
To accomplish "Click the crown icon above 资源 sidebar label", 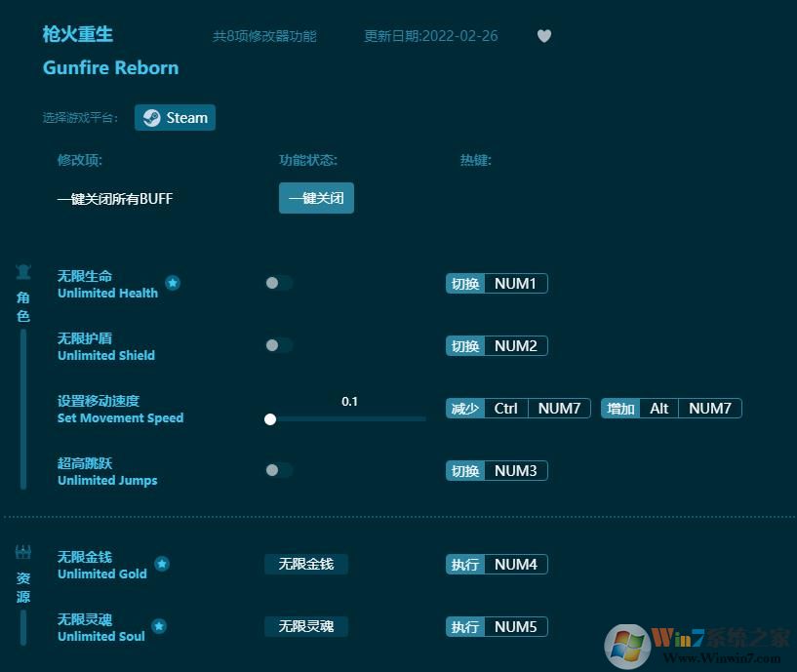I will tap(22, 550).
